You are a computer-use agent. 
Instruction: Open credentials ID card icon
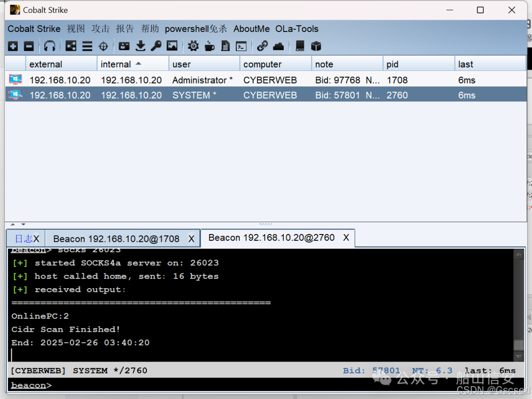124,46
